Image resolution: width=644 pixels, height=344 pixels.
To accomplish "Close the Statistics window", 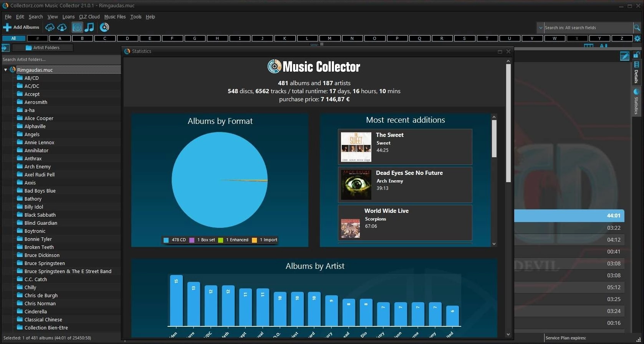I will pyautogui.click(x=508, y=51).
